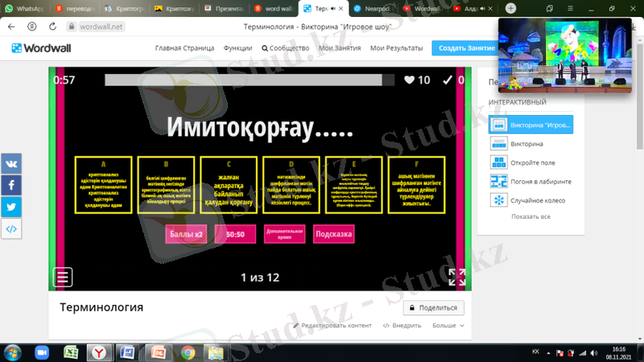
Task: Choose answer F in the quiz
Action: click(416, 185)
